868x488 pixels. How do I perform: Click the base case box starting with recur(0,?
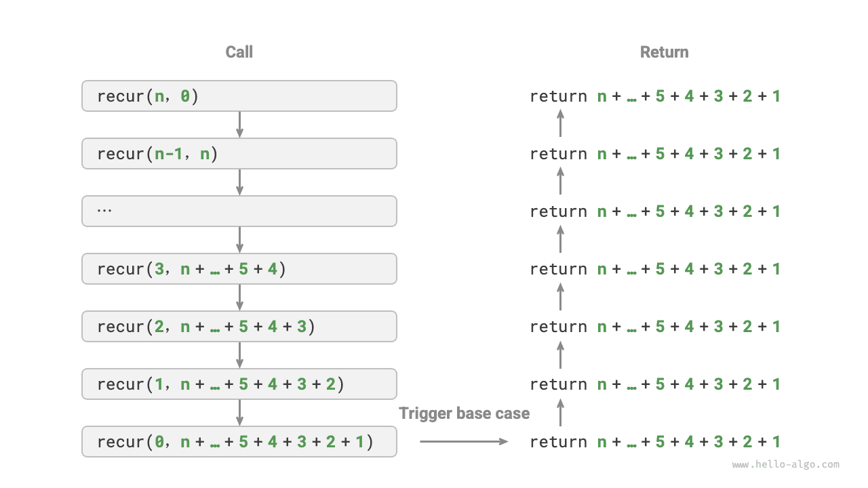point(239,442)
